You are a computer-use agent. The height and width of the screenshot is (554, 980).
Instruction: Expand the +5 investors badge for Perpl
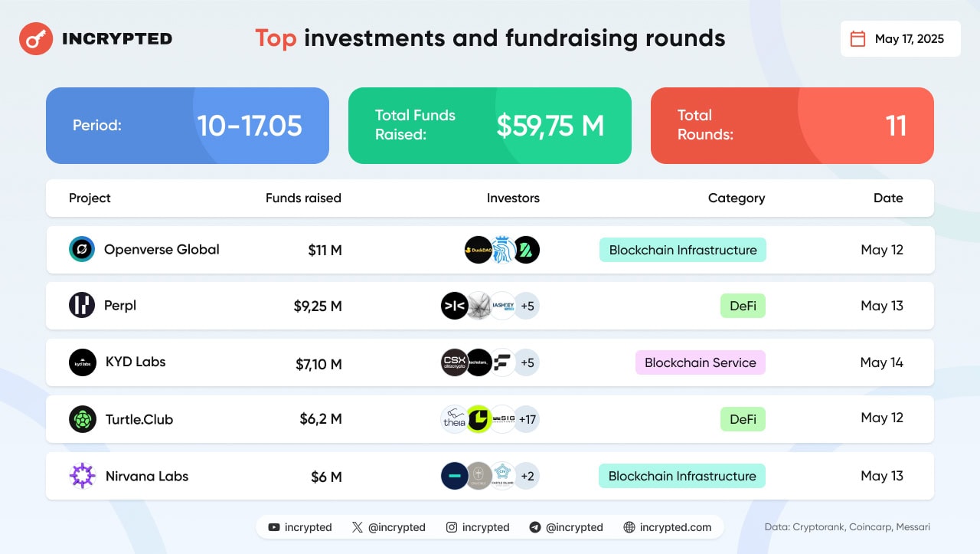coord(527,306)
